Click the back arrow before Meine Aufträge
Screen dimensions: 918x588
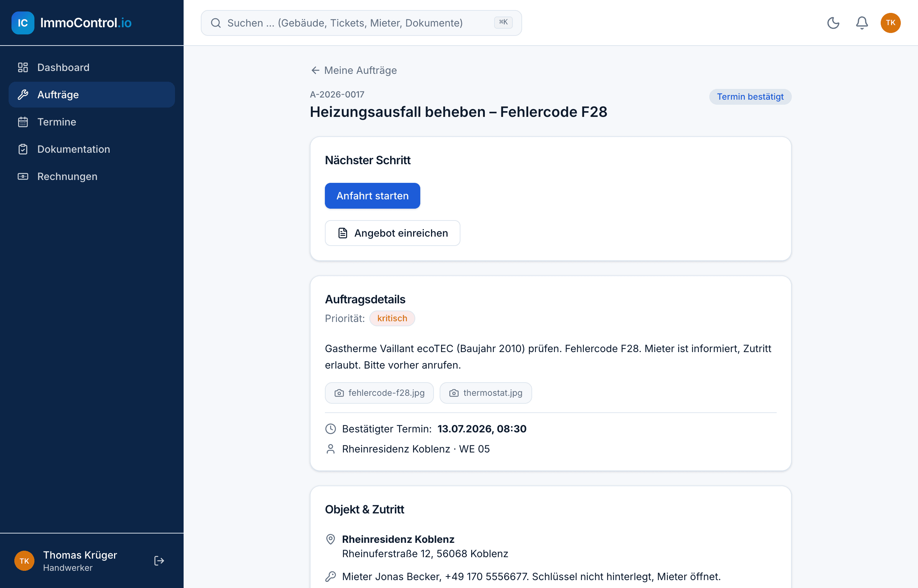tap(315, 70)
